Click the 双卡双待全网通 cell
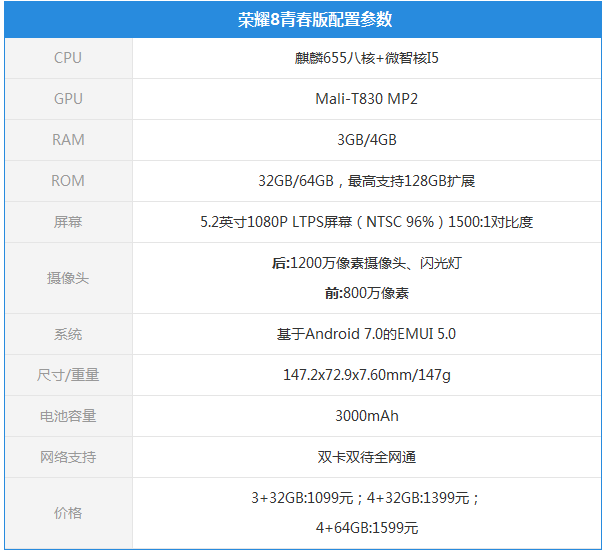Viewport: 606px width, 551px height. [366, 457]
